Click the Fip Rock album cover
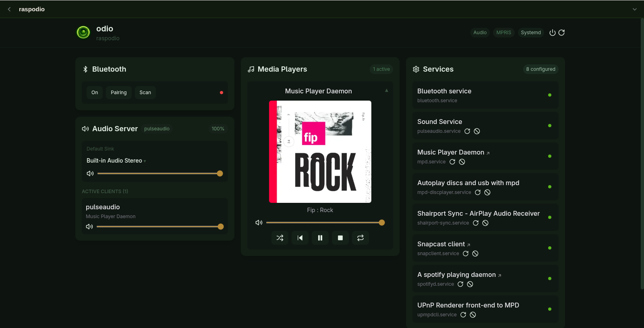The height and width of the screenshot is (328, 644). [x=320, y=152]
